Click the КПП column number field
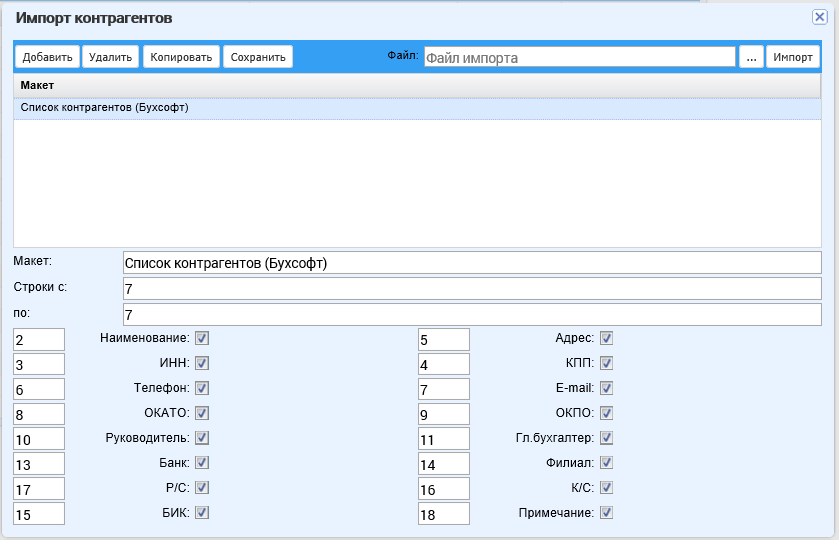 tap(444, 364)
